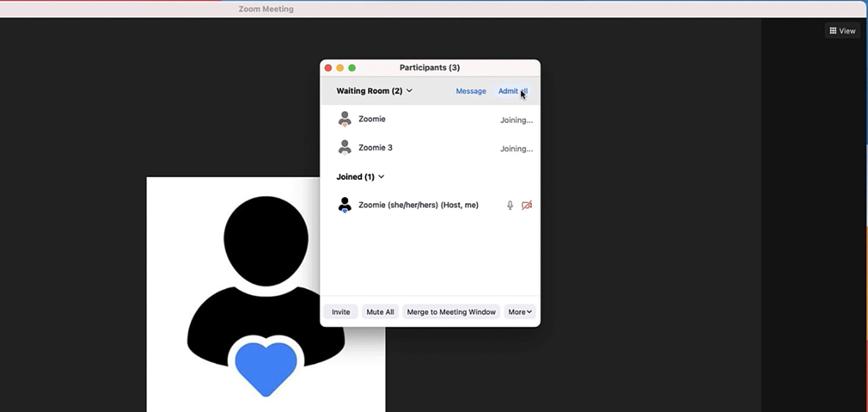Toggle the host's red crossed-out camera icon
Screen dimensions: 868x412
(527, 206)
